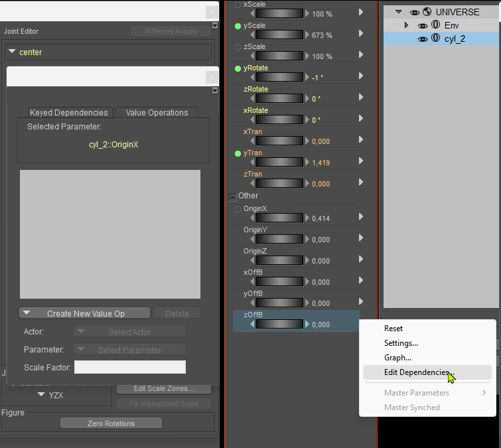
Task: Open Create New Value Op dropdown
Action: pos(85,313)
